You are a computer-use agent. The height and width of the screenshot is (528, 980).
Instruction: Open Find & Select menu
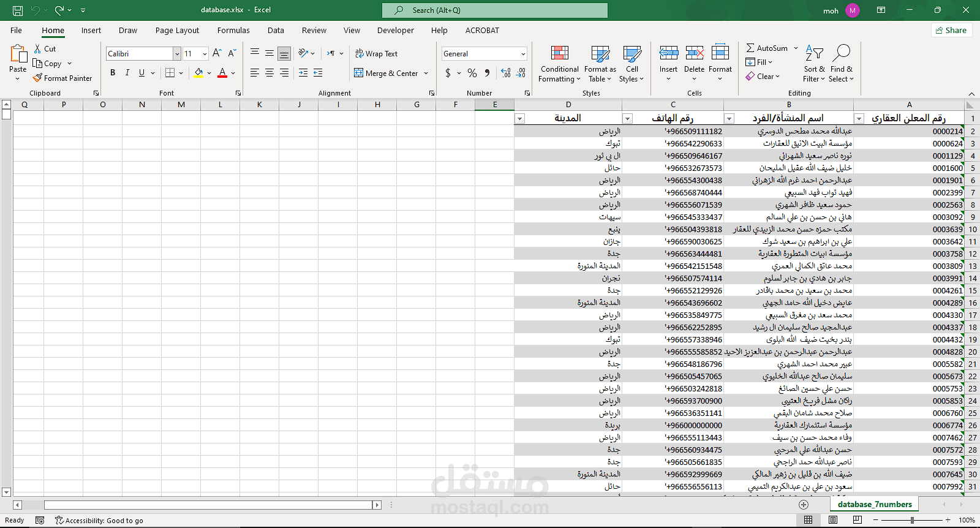tap(842, 64)
